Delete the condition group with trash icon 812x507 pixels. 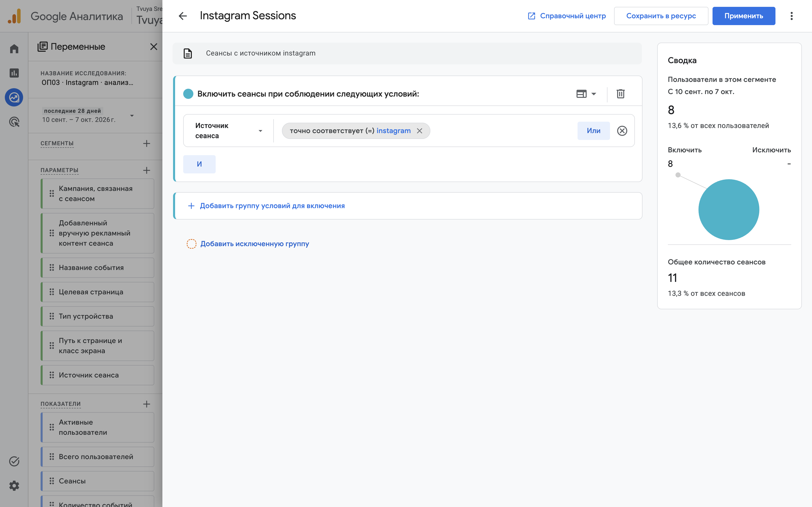[x=620, y=94]
